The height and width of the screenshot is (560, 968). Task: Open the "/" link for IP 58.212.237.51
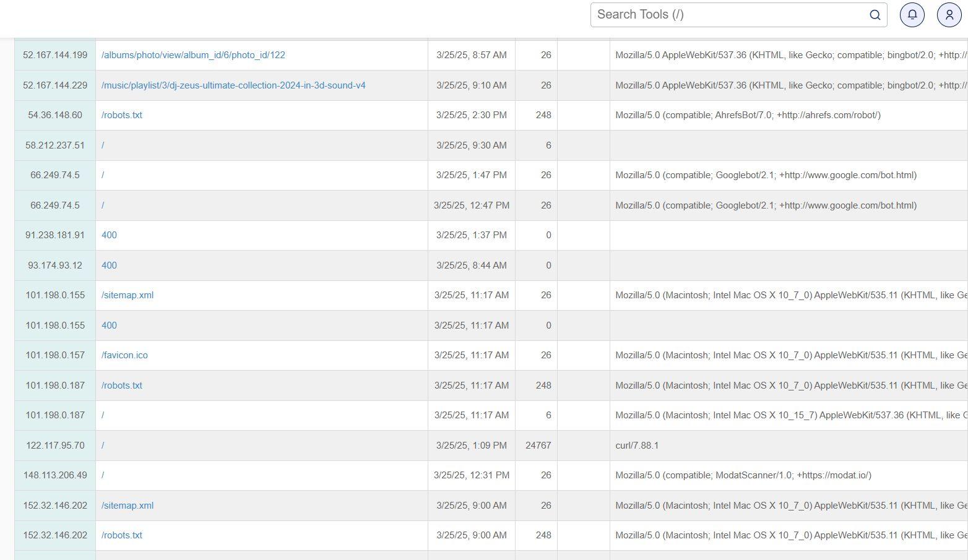click(x=103, y=145)
